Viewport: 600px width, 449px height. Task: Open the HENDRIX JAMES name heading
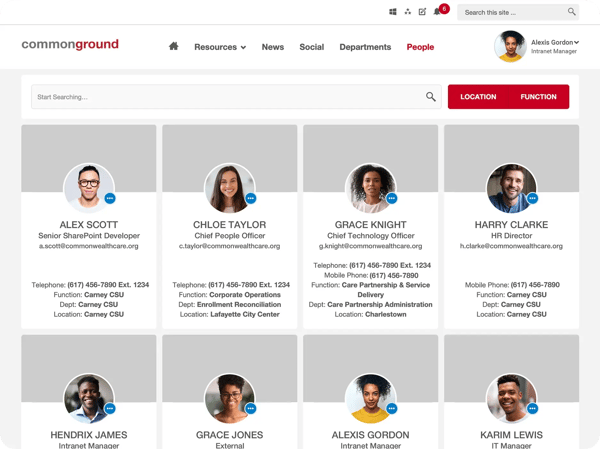[89, 435]
